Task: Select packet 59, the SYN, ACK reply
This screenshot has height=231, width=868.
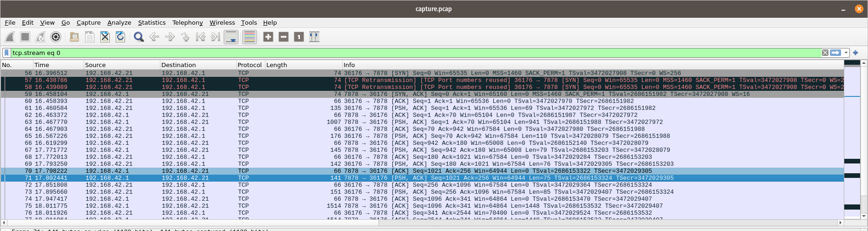Action: [422, 94]
